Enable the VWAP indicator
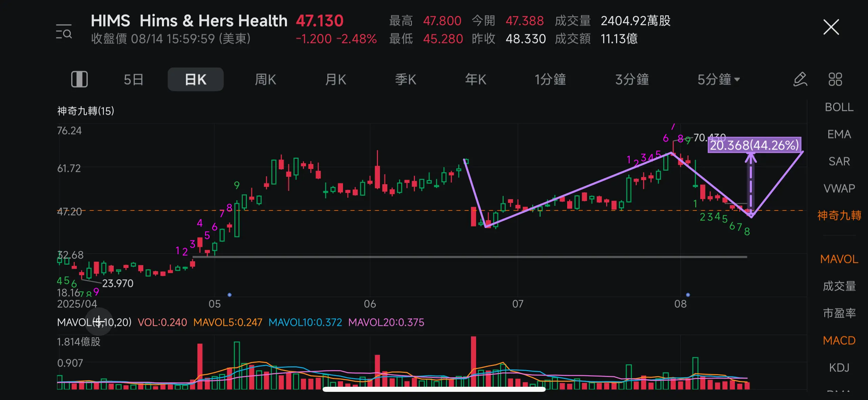 839,188
